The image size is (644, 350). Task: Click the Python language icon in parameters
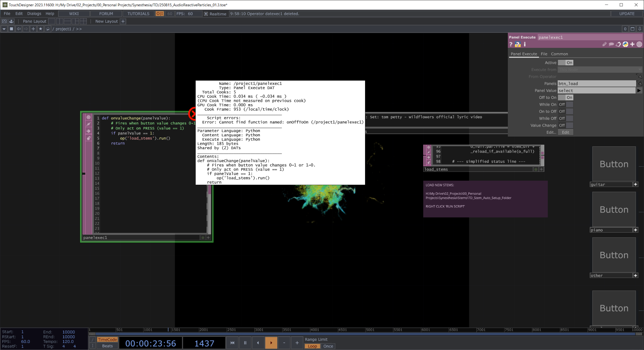pyautogui.click(x=625, y=44)
